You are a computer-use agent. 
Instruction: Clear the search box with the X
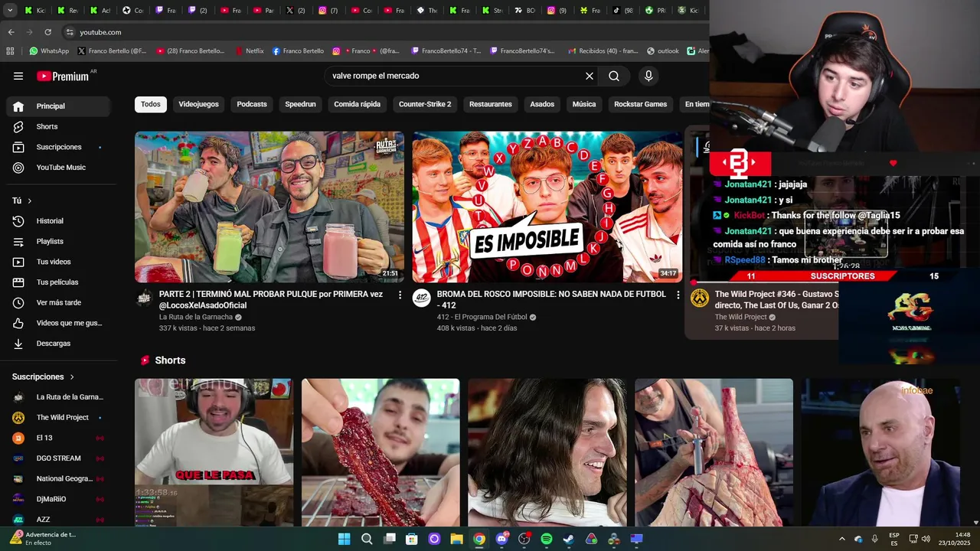590,76
